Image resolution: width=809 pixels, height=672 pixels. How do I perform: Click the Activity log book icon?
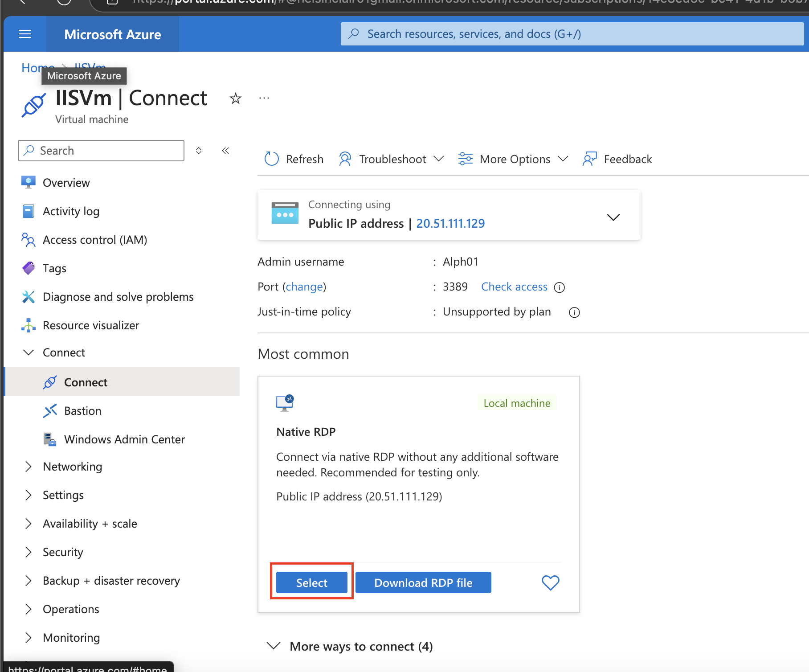pyautogui.click(x=29, y=211)
